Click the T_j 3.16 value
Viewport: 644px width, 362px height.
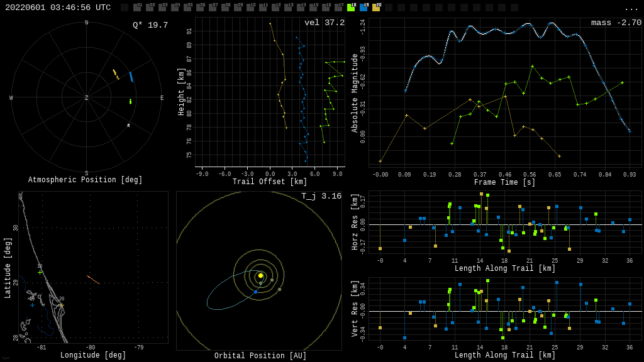321,197
